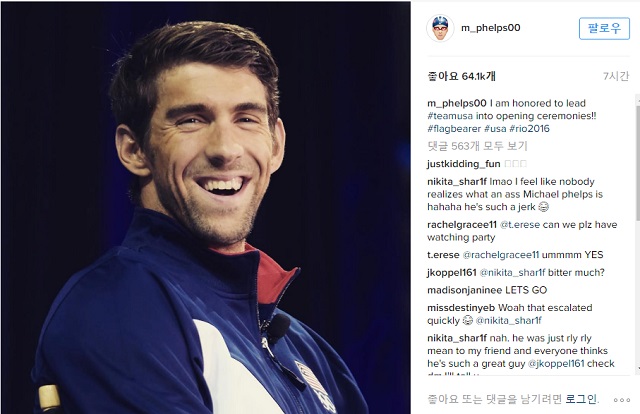Open missdestinyeb commenter profile
640x414 pixels.
click(461, 308)
